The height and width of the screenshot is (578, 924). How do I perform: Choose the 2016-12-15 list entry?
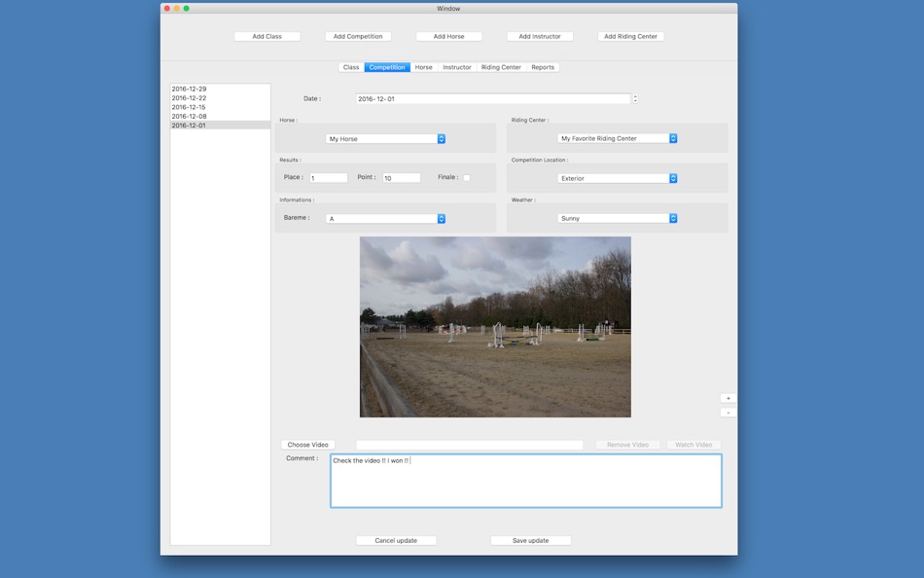pos(220,107)
